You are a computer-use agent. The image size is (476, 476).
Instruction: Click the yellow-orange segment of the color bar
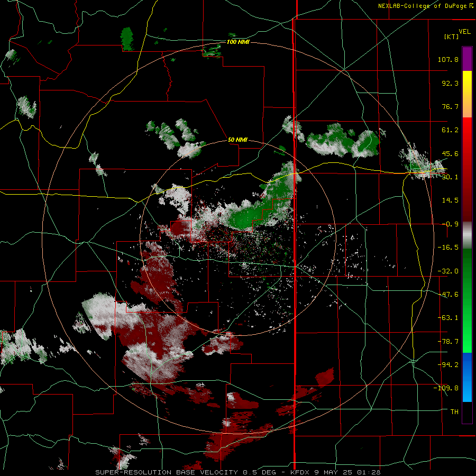467,94
